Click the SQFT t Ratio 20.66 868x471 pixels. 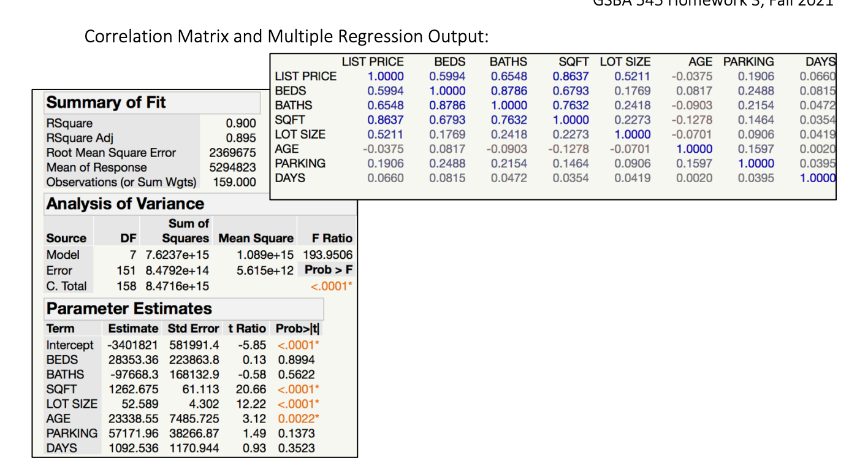point(251,389)
